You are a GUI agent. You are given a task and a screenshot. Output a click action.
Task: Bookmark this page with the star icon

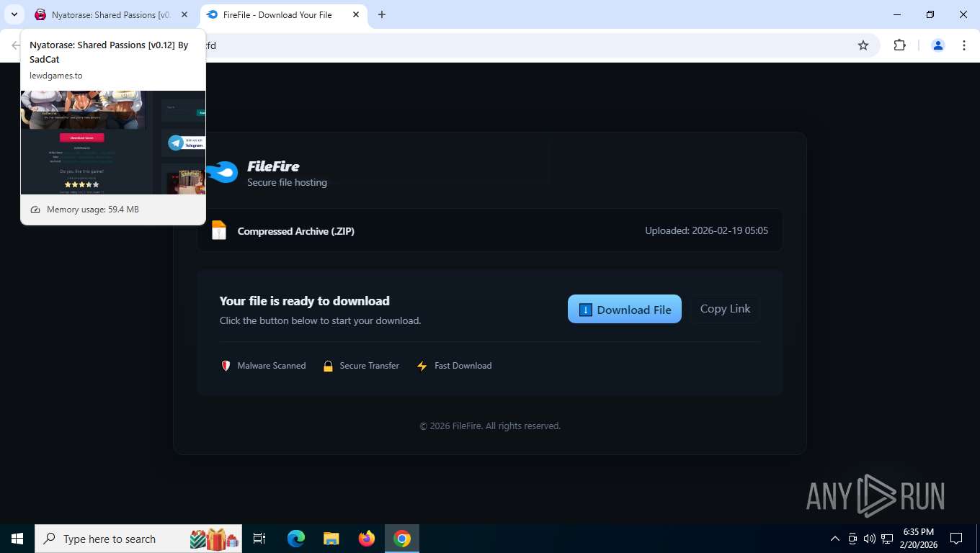pos(863,45)
